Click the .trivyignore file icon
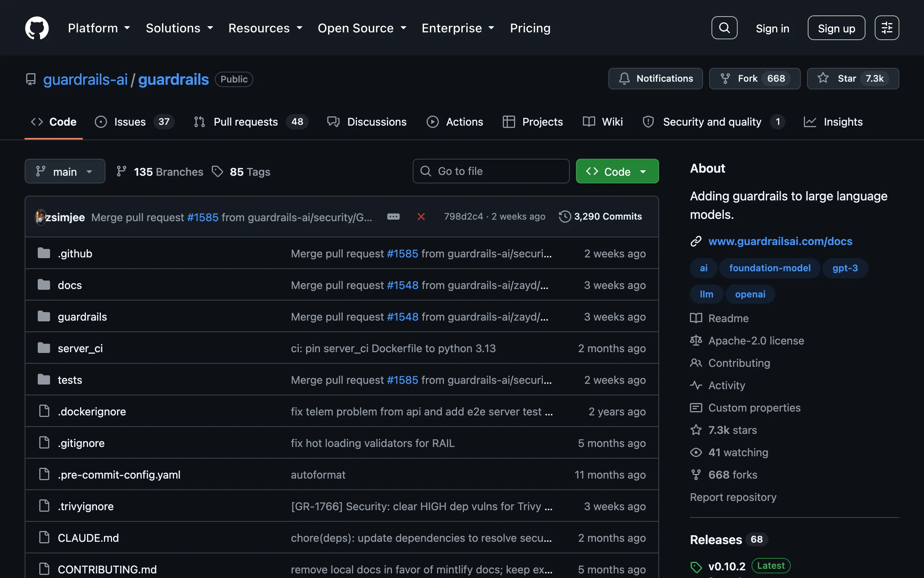The width and height of the screenshot is (924, 578). click(44, 506)
